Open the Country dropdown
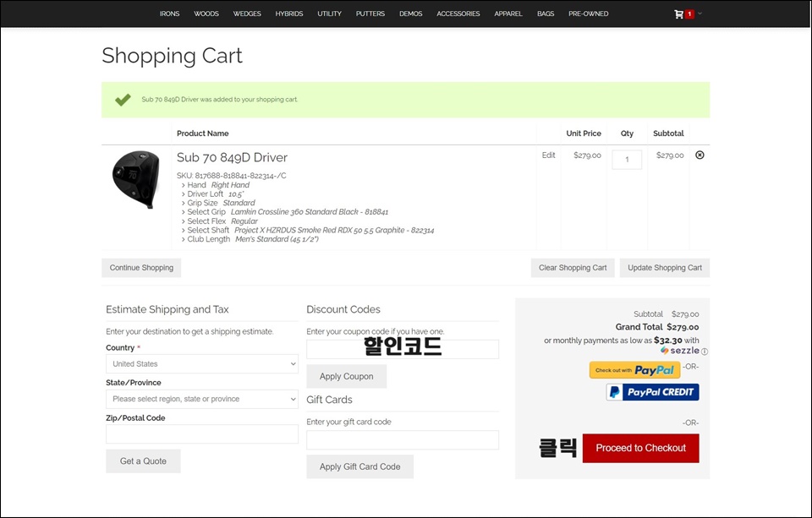This screenshot has width=812, height=518. pyautogui.click(x=202, y=364)
